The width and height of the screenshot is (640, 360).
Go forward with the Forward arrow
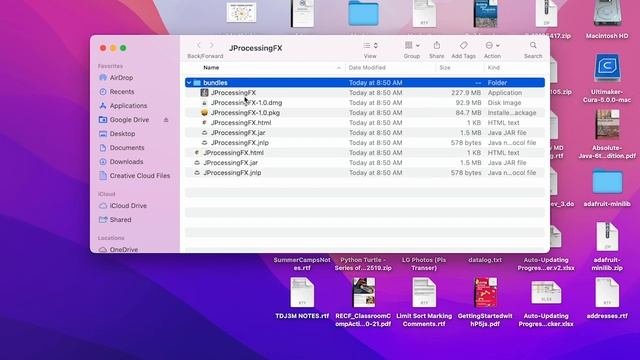click(x=212, y=45)
